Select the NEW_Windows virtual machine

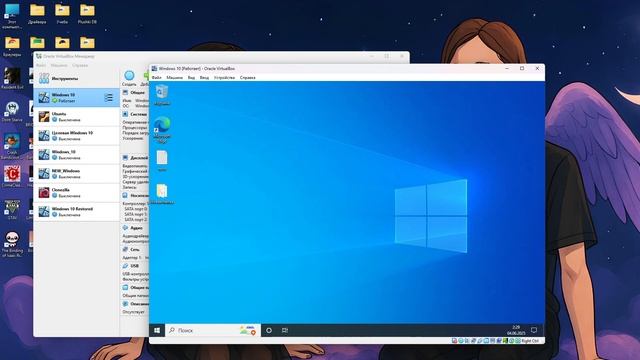coord(77,174)
